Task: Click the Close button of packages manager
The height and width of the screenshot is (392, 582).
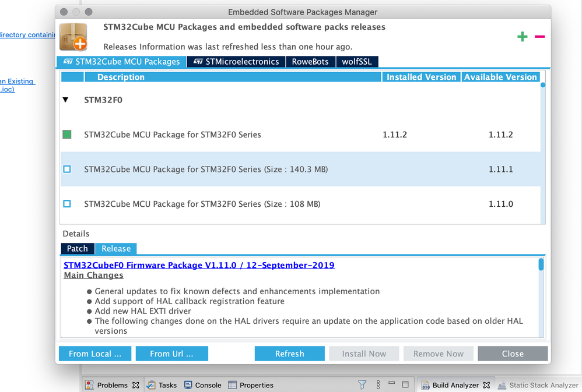Action: 513,354
